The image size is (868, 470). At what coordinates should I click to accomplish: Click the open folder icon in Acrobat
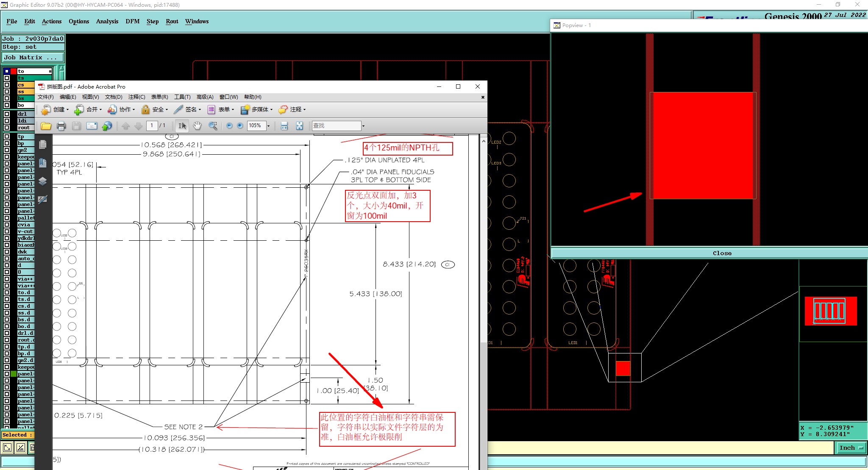point(46,126)
